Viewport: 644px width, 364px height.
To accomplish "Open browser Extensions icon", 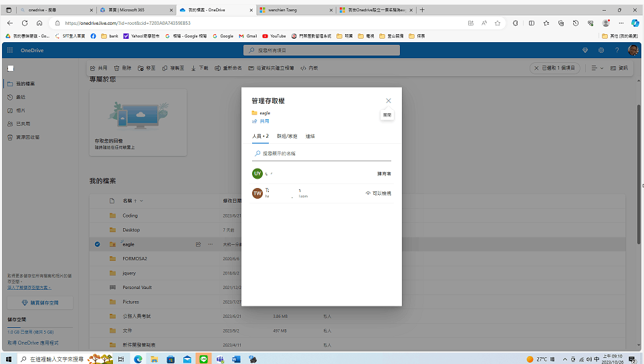I will pos(516,23).
